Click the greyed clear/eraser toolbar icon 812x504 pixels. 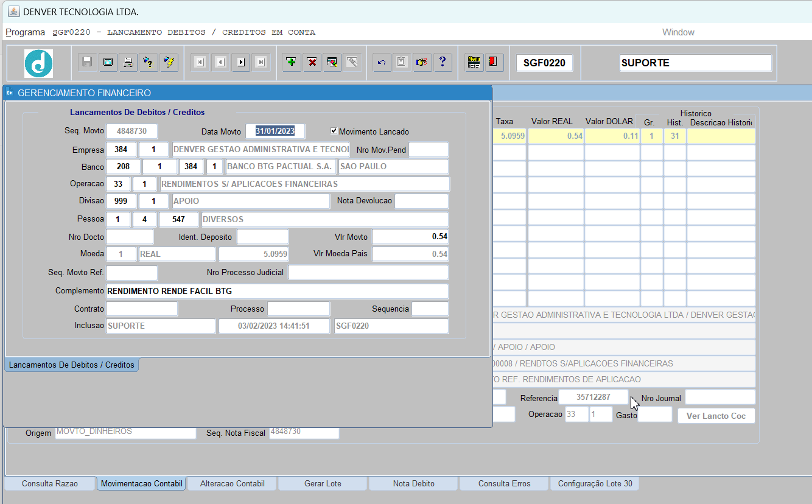click(x=352, y=62)
